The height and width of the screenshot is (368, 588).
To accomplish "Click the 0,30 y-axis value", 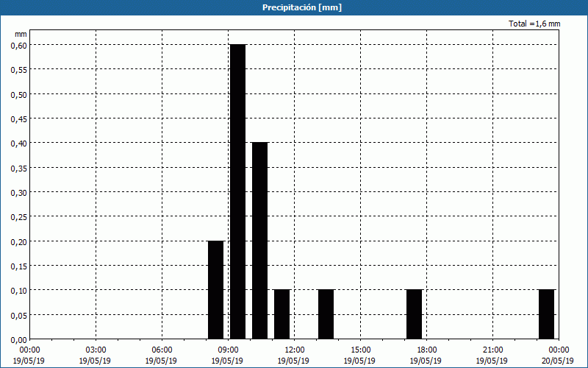I will [19, 193].
